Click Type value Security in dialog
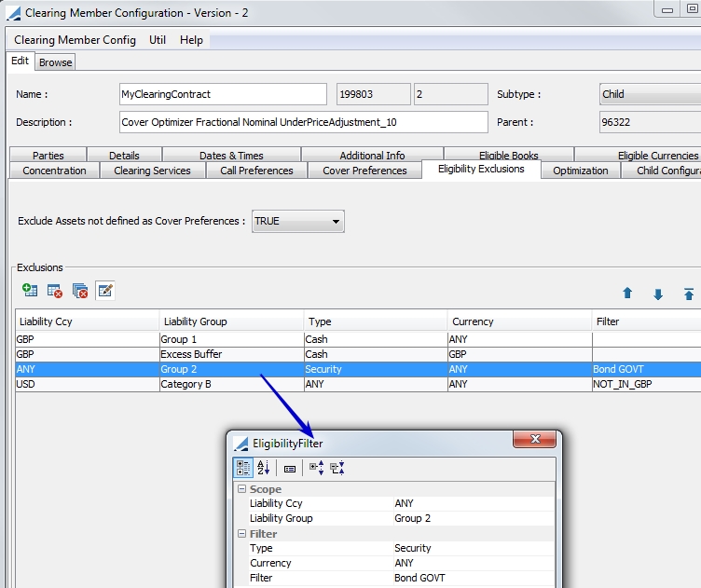This screenshot has height=588, width=701. click(x=474, y=548)
